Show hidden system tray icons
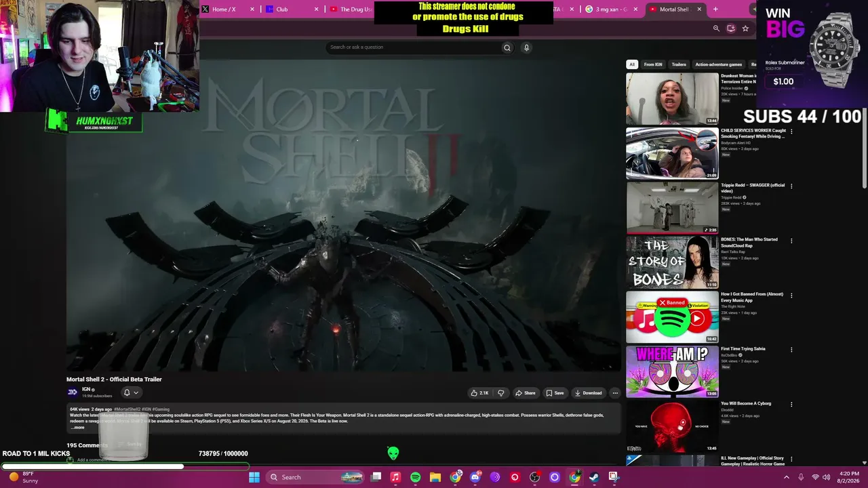868x488 pixels. 787,477
